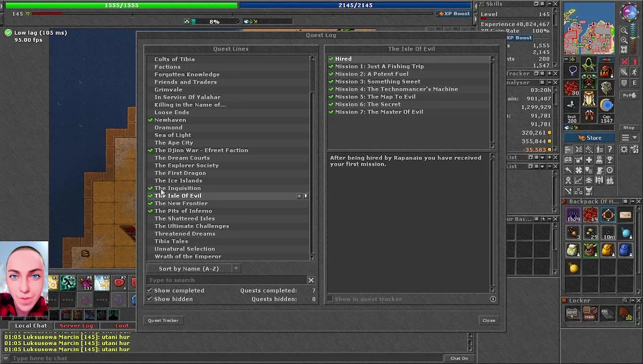Open the Quest Tracker button
This screenshot has width=643, height=364.
[163, 321]
